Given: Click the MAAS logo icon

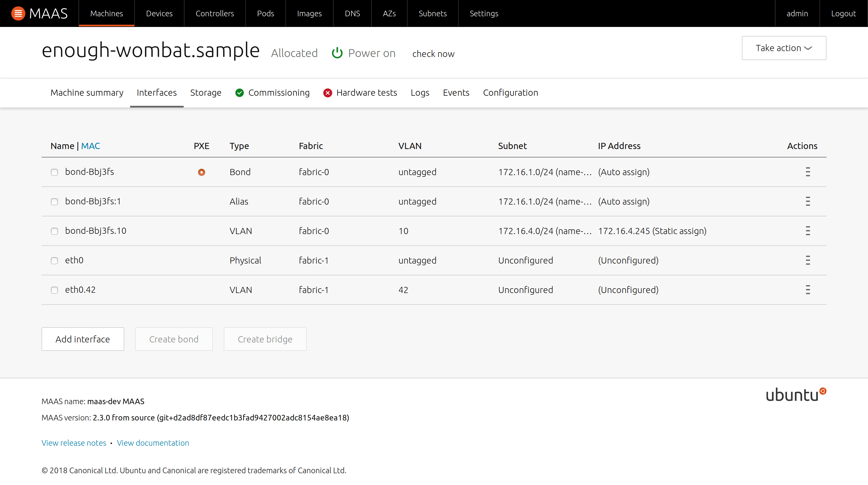Looking at the screenshot, I should click(18, 13).
